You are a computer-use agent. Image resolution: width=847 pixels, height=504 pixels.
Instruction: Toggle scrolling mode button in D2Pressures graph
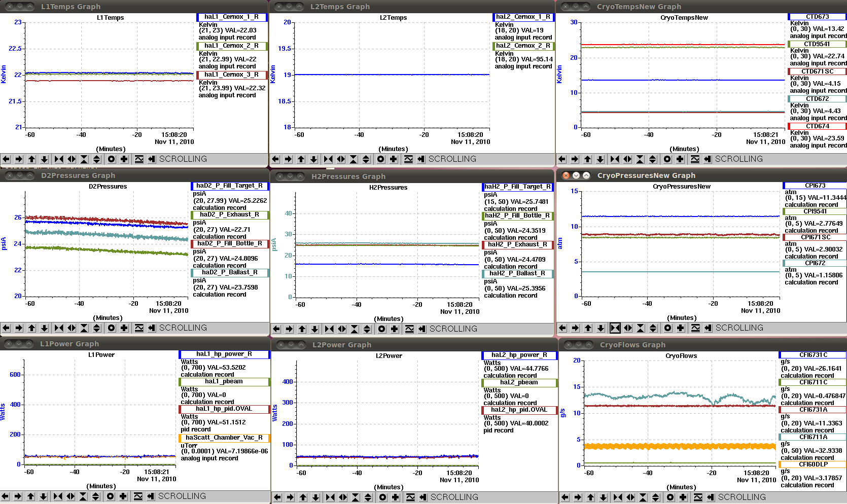click(x=151, y=328)
